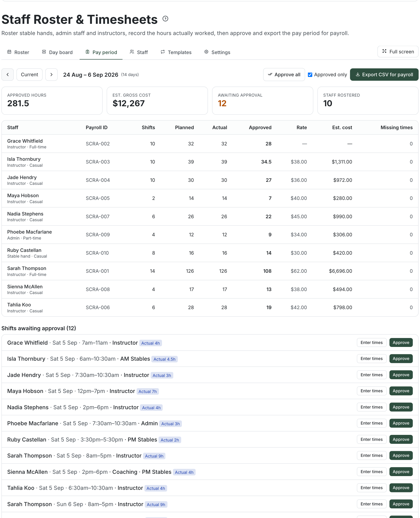This screenshot has height=518, width=420.
Task: Click Maya Hobson's $280.00 cost
Action: point(342,198)
